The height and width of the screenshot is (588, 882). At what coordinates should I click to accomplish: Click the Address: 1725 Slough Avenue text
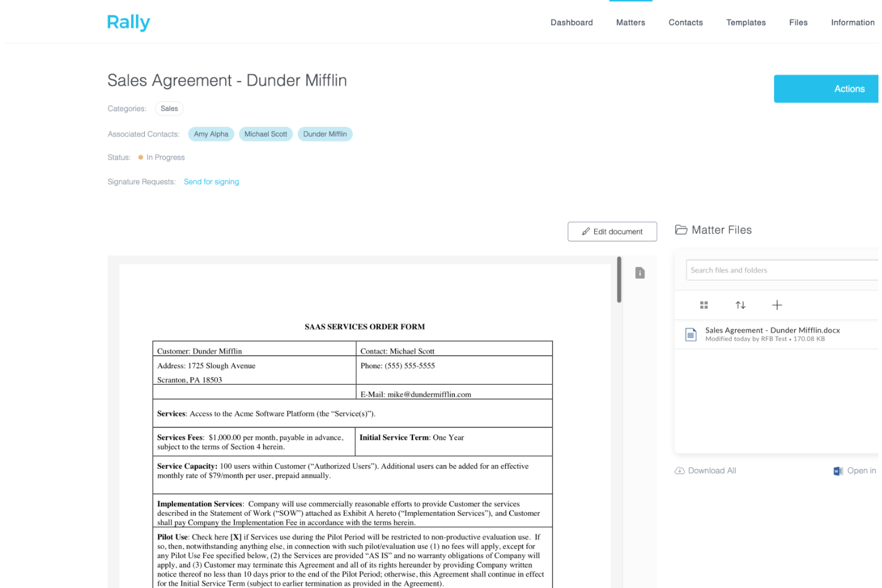pyautogui.click(x=206, y=366)
